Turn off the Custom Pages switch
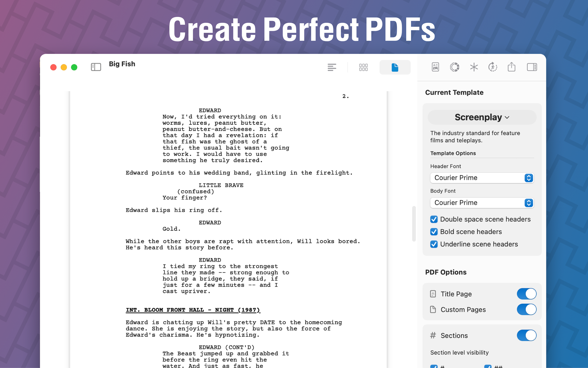 527,309
